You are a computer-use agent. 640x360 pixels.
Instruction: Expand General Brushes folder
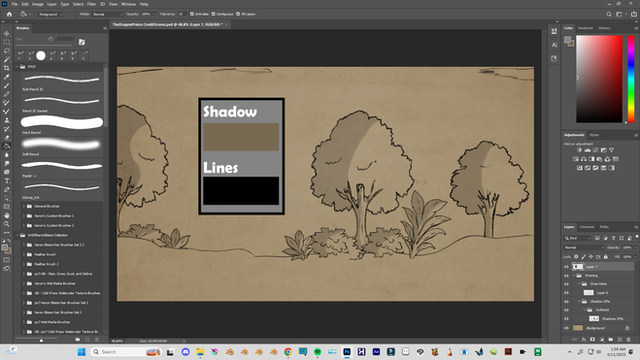[24, 206]
